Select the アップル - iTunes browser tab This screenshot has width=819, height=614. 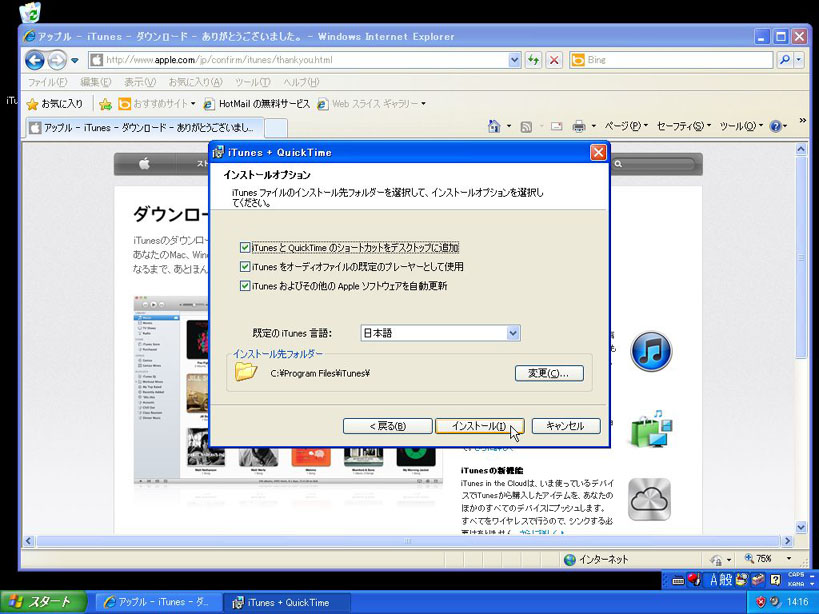tap(144, 128)
